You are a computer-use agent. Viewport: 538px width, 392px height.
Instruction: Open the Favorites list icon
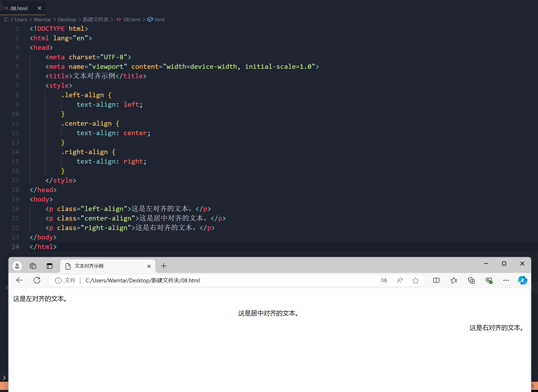pyautogui.click(x=454, y=280)
